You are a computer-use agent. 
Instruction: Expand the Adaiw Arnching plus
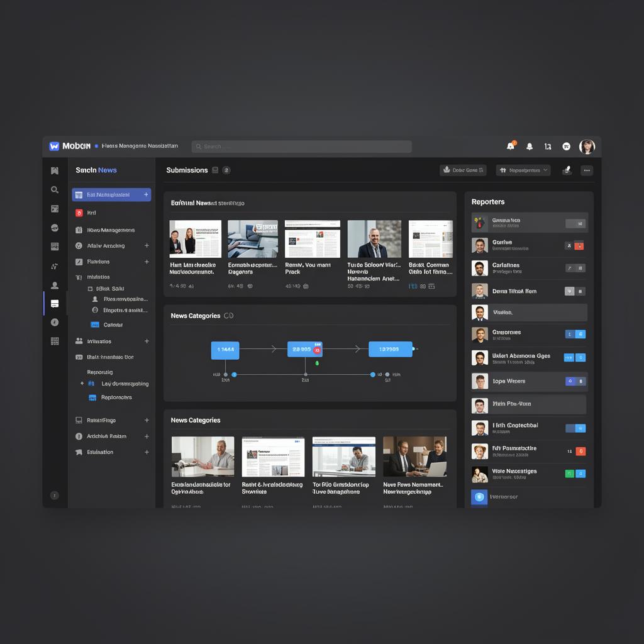pos(147,246)
